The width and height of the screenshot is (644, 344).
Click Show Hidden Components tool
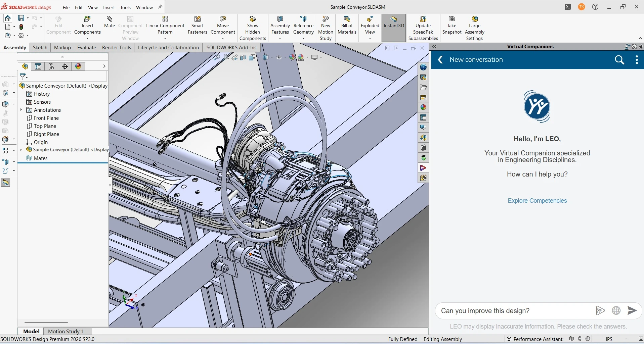point(253,28)
